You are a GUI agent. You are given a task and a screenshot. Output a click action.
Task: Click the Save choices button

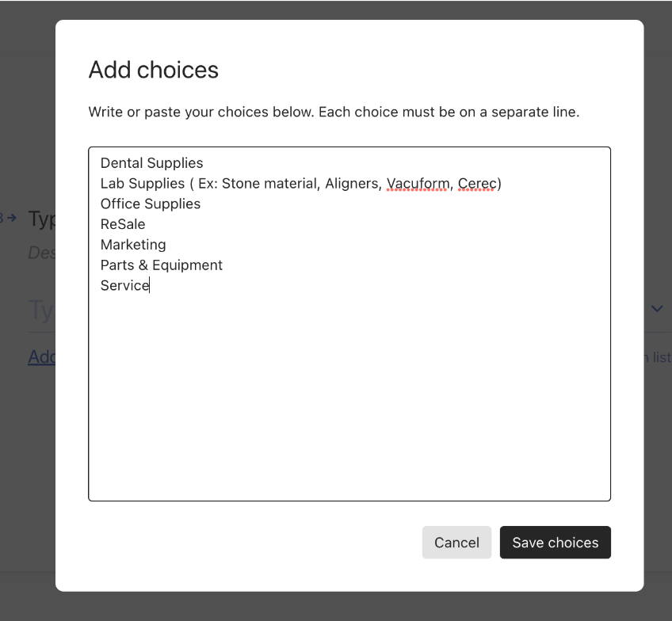555,543
